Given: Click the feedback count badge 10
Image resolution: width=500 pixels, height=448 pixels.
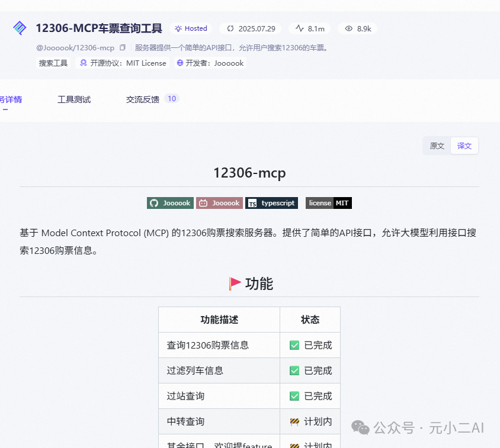Looking at the screenshot, I should [172, 99].
